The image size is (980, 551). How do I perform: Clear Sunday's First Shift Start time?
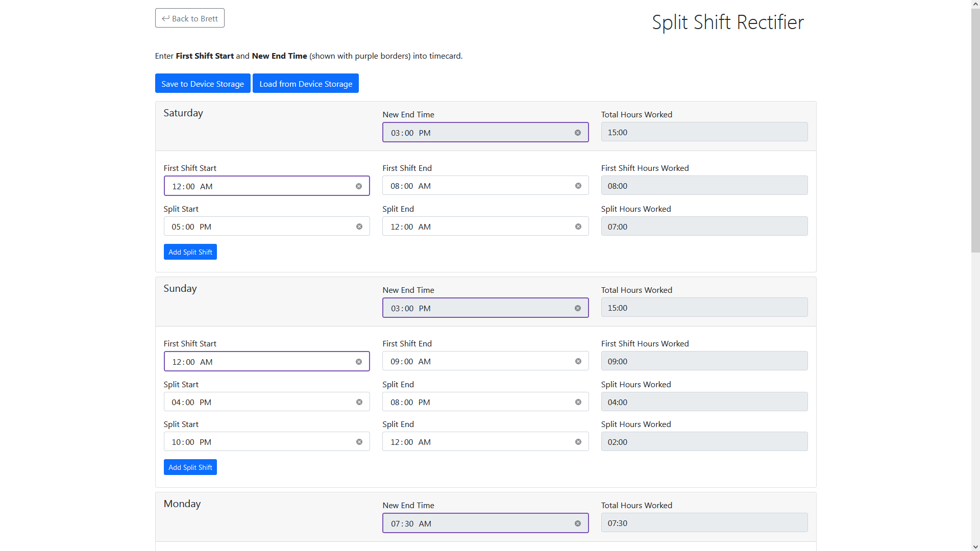(x=359, y=362)
